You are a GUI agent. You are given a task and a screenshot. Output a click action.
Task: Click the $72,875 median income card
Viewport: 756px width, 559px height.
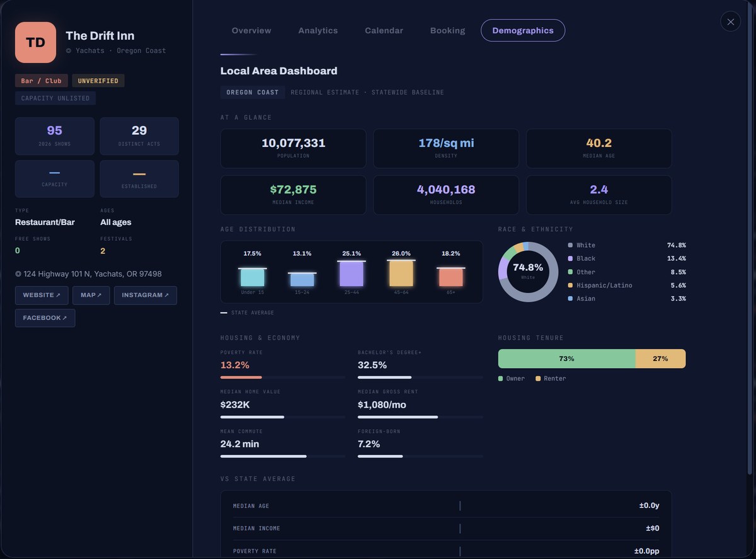(294, 195)
